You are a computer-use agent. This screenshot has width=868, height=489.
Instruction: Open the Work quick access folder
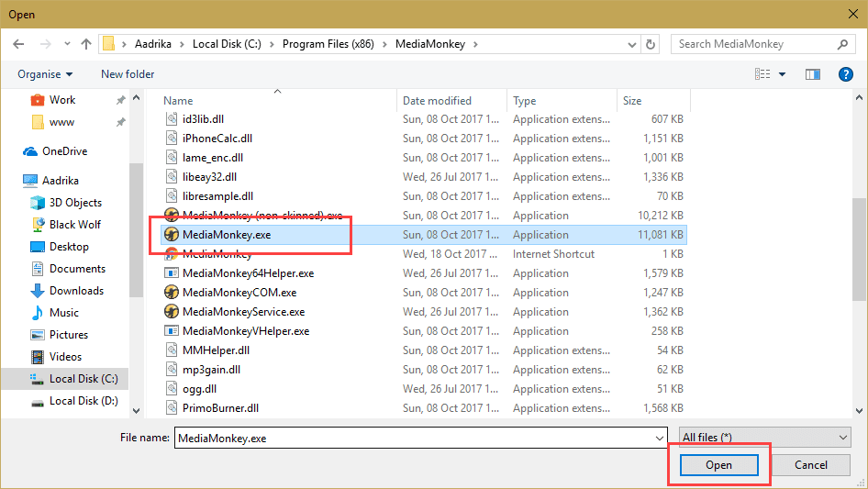62,100
